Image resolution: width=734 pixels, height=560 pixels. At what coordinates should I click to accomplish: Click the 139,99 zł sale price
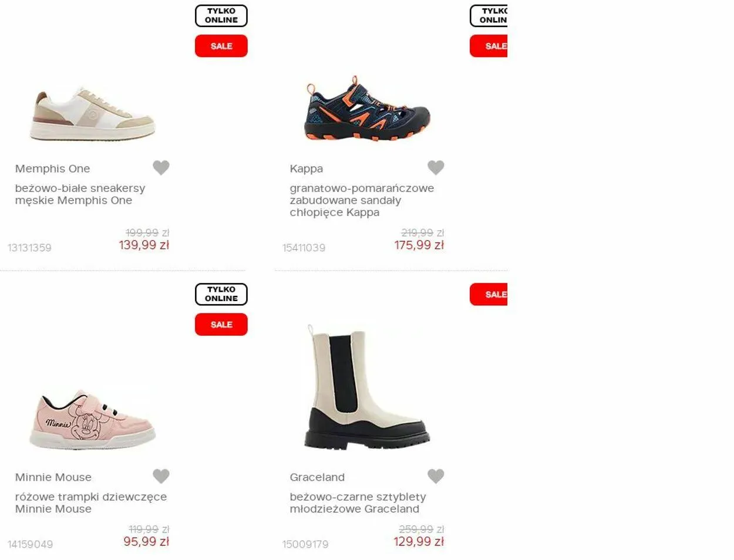point(144,245)
